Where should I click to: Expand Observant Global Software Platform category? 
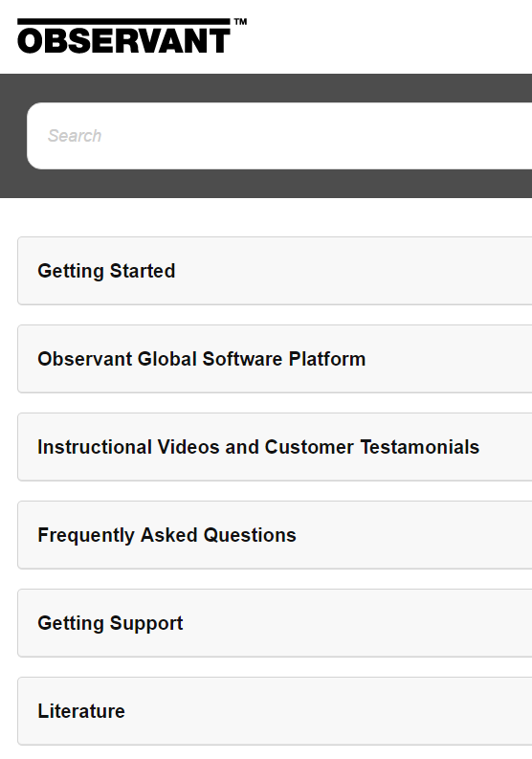(x=275, y=359)
